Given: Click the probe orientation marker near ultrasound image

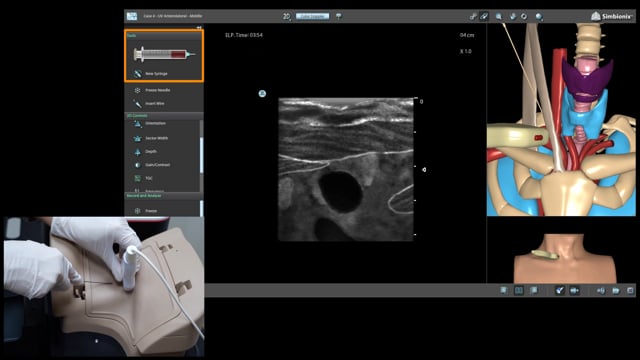Looking at the screenshot, I should coord(262,94).
